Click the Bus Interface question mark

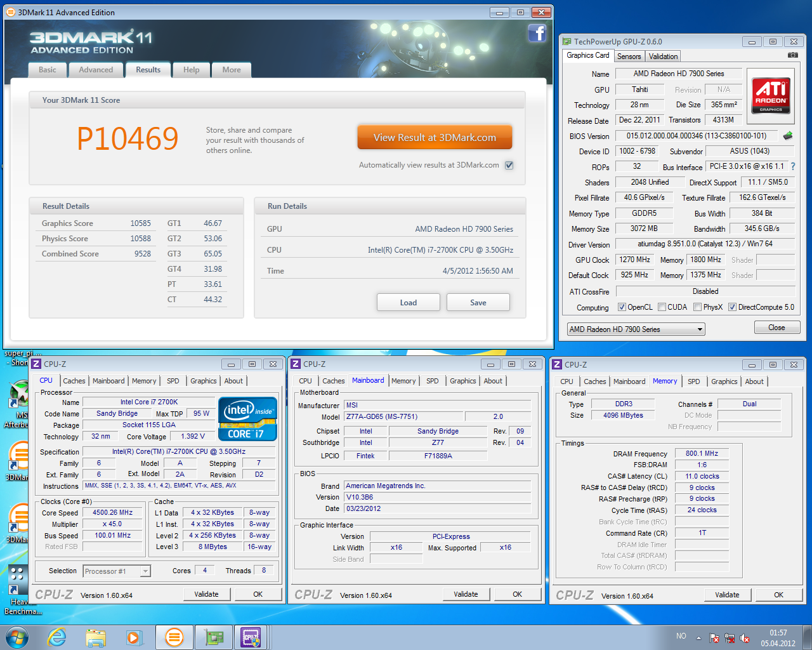[x=792, y=166]
